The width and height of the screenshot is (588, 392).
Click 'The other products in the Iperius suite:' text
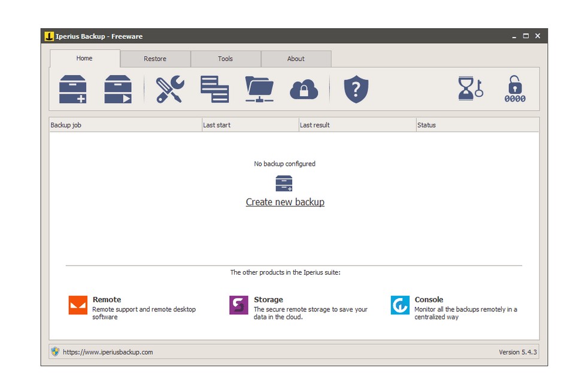pyautogui.click(x=286, y=272)
